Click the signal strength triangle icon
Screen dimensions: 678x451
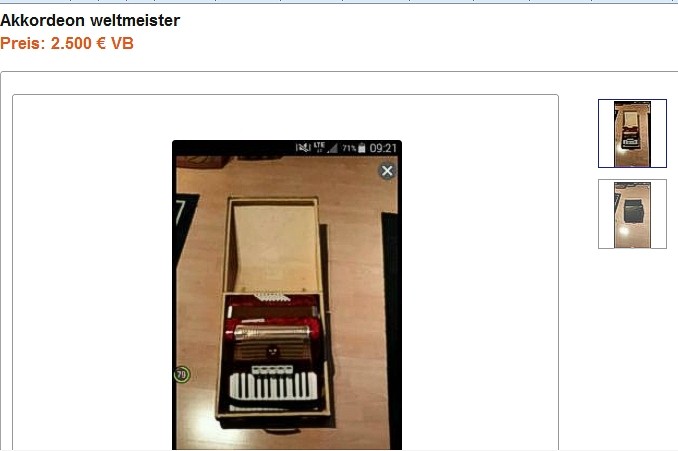point(333,148)
